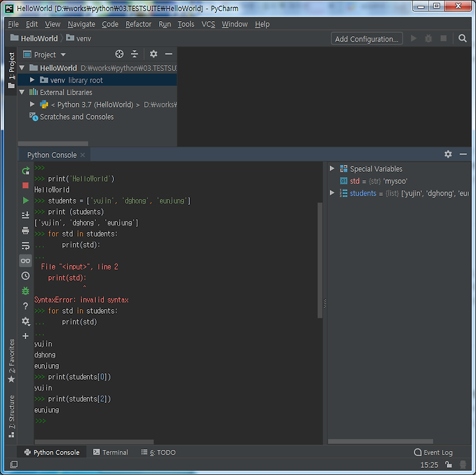The height and width of the screenshot is (475, 476).
Task: Toggle tool window quick access icon bottom-left
Action: [14, 464]
